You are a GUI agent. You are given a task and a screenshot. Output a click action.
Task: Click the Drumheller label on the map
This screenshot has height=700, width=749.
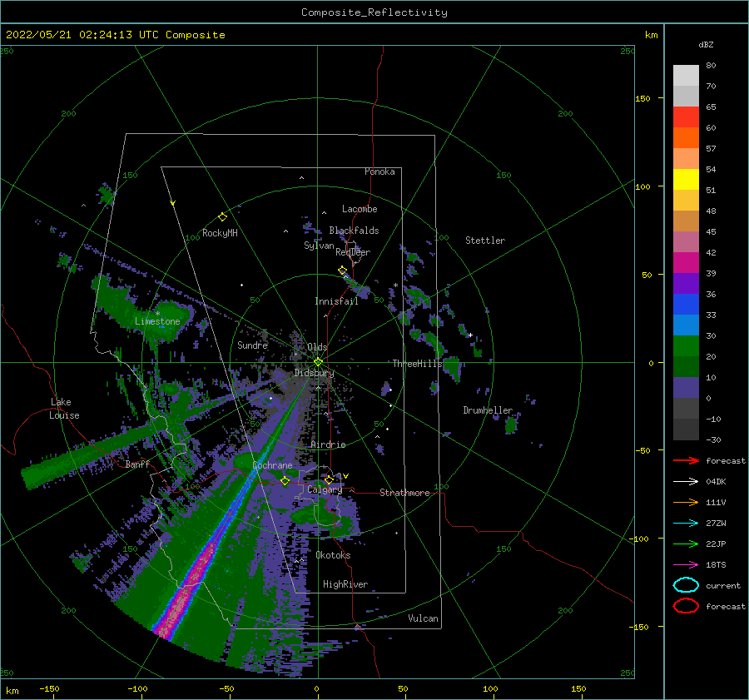point(488,410)
